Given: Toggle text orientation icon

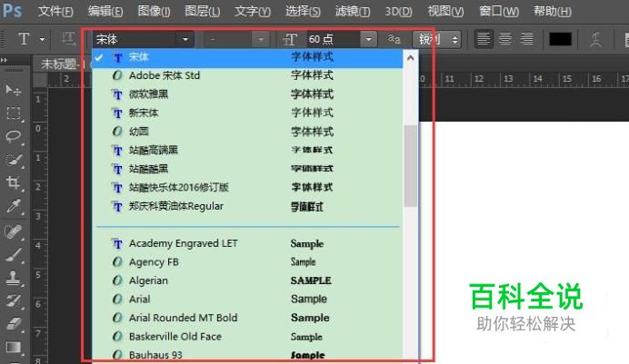Looking at the screenshot, I should tap(68, 39).
